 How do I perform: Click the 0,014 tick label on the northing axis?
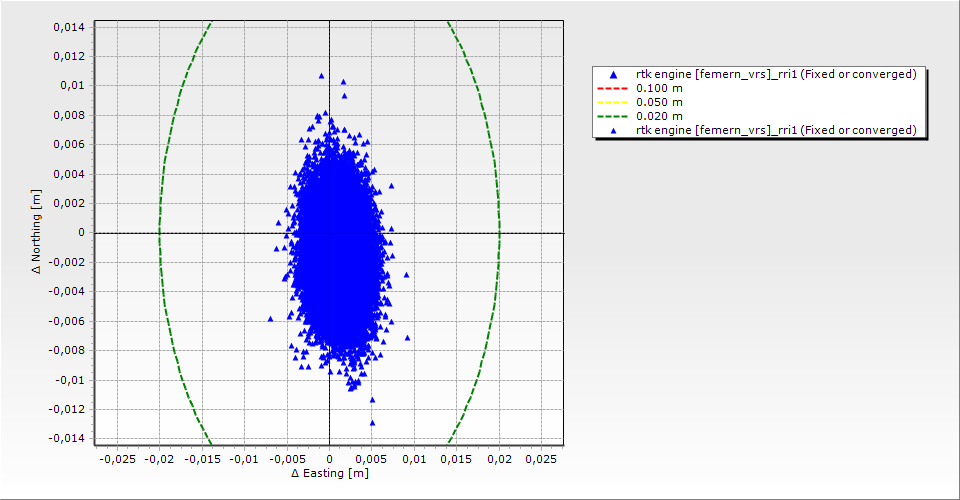(68, 27)
